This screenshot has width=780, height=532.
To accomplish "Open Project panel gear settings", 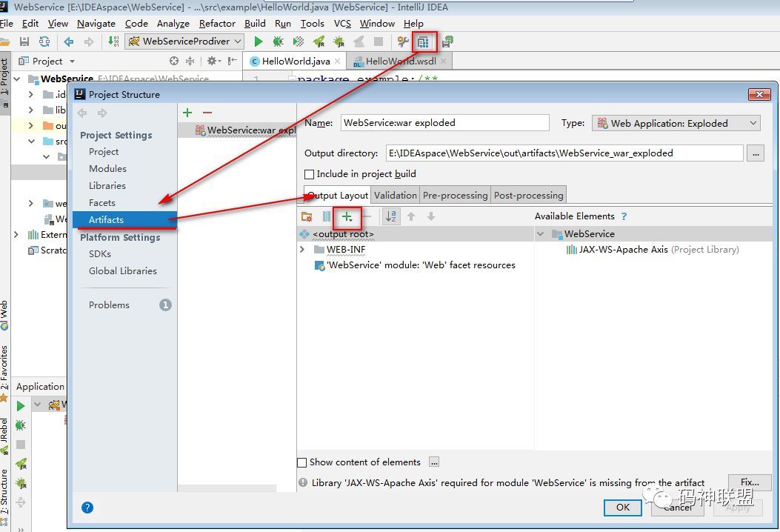I will tap(213, 61).
